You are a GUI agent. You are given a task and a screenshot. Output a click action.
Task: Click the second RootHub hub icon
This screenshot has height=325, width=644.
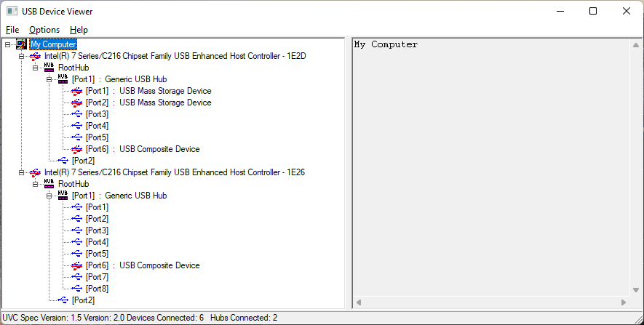(x=49, y=184)
